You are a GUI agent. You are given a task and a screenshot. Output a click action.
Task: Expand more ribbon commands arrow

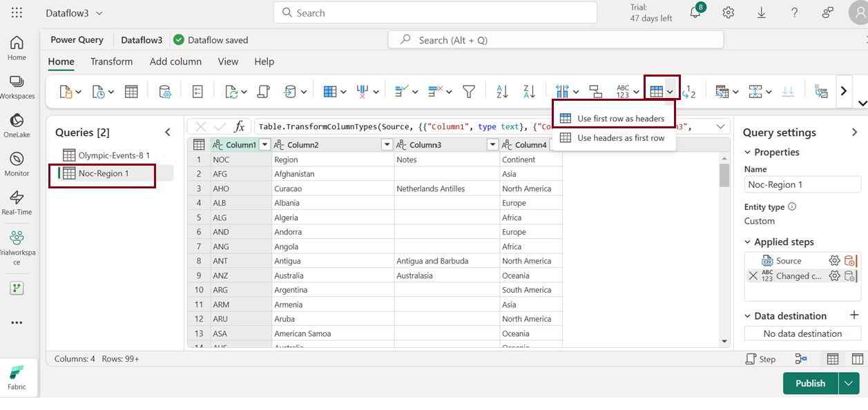click(x=843, y=91)
